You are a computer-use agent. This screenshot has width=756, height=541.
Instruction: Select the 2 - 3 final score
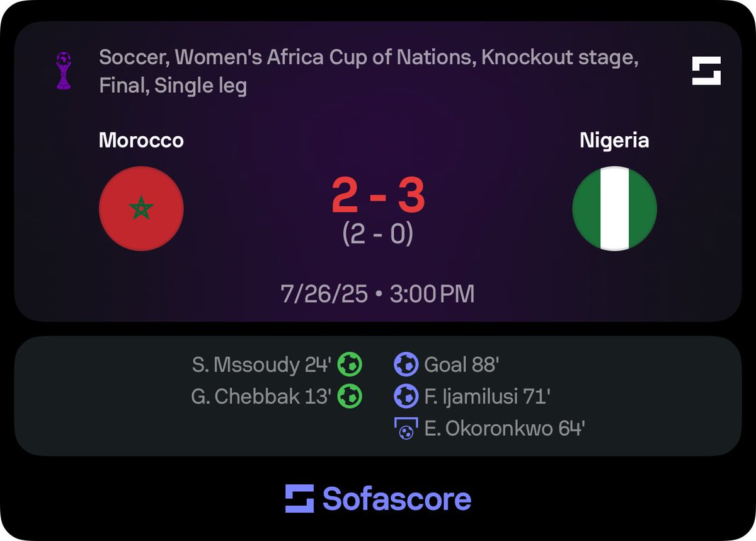tap(378, 196)
